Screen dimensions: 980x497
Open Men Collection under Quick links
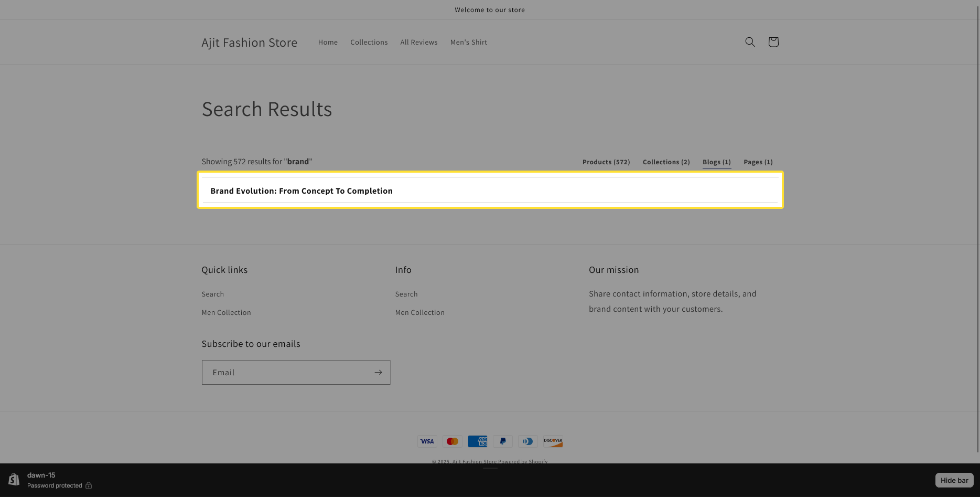pyautogui.click(x=226, y=313)
